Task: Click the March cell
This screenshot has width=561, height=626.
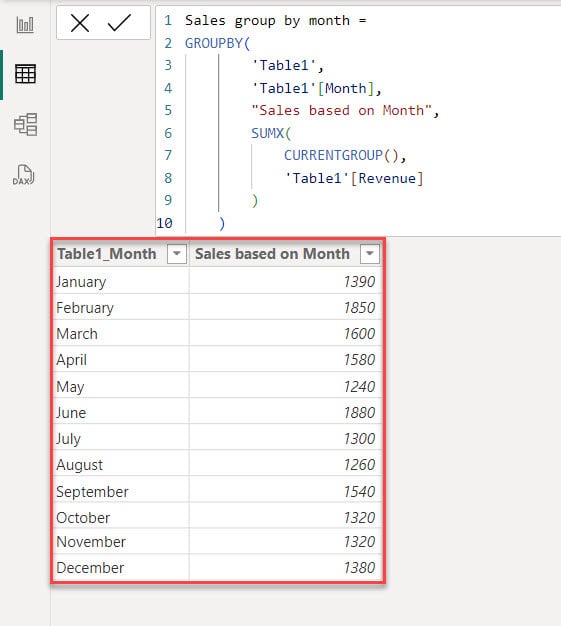Action: tap(121, 334)
